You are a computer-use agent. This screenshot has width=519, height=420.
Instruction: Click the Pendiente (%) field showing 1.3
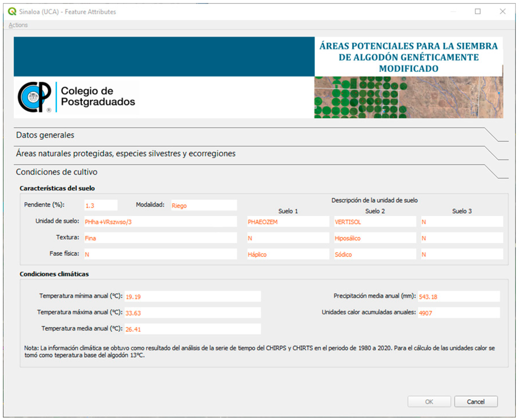101,205
